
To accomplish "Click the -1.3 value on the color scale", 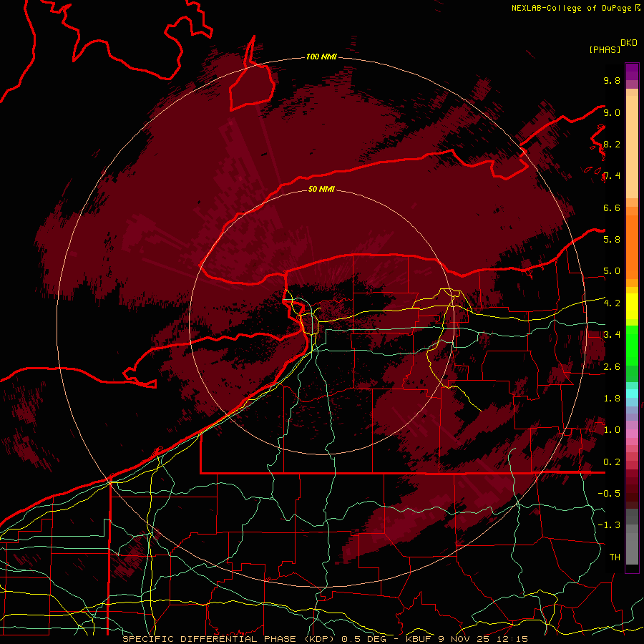I will coord(609,525).
